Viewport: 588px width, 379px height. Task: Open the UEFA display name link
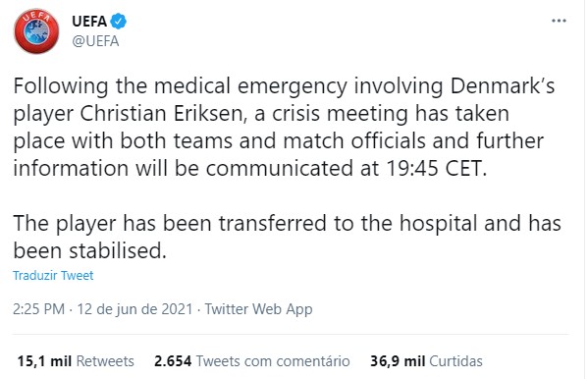point(89,22)
